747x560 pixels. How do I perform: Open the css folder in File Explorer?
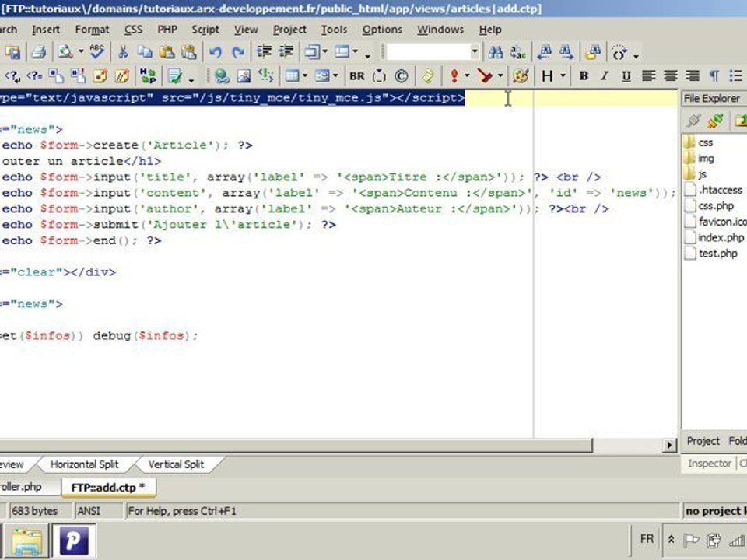coord(699,142)
